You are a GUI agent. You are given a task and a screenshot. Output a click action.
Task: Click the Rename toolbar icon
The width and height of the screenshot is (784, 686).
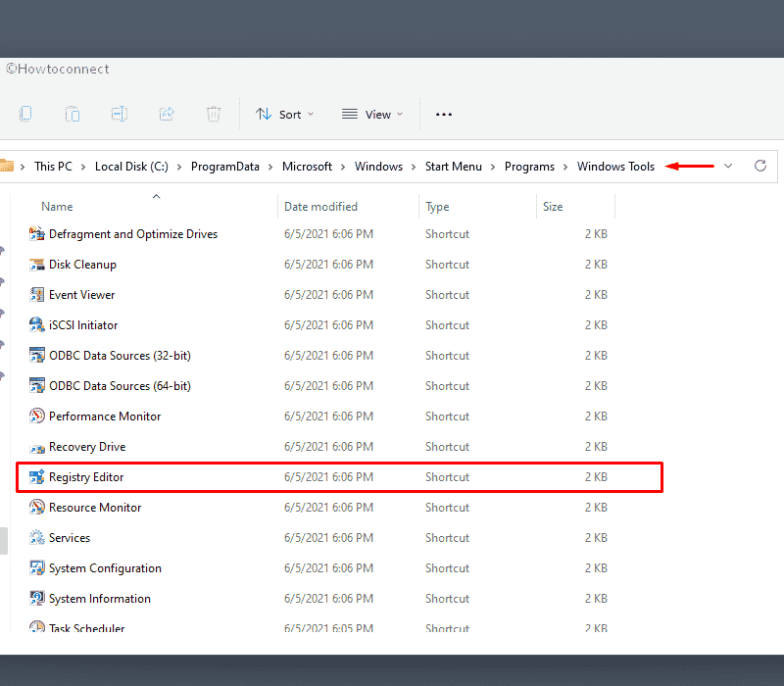[119, 114]
